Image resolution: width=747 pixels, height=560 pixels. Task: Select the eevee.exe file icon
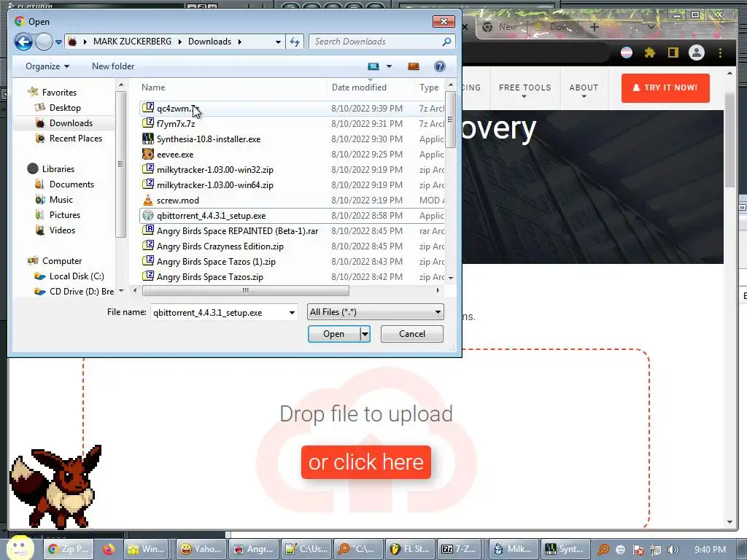tap(148, 155)
